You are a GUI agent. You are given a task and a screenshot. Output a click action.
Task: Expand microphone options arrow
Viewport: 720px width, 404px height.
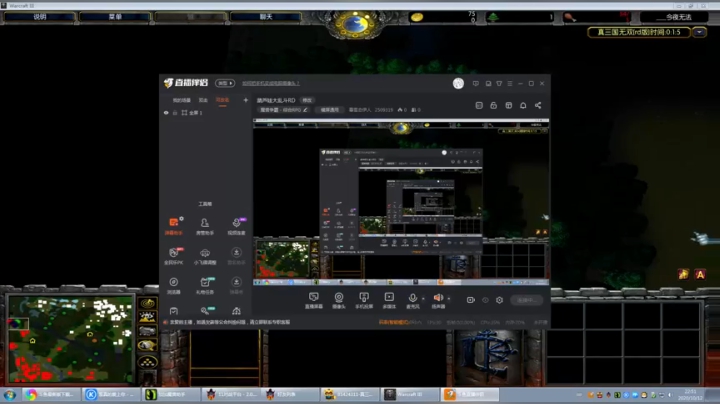(x=423, y=299)
